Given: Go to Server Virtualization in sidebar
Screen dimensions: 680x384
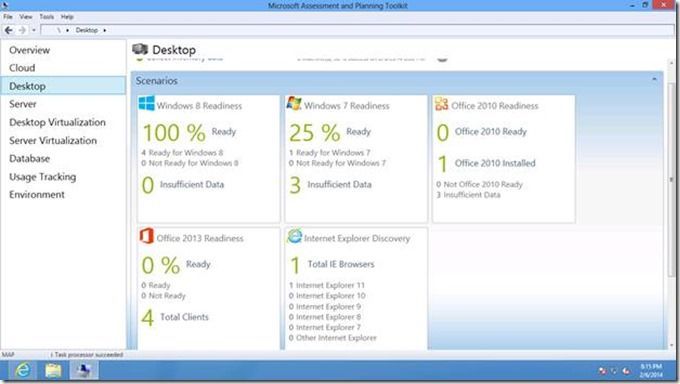Looking at the screenshot, I should [63, 141].
